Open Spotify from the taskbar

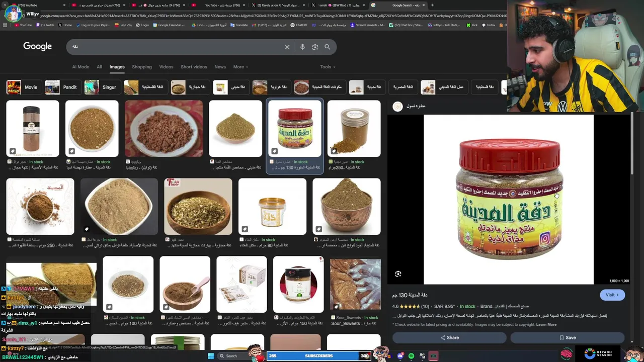click(411, 356)
